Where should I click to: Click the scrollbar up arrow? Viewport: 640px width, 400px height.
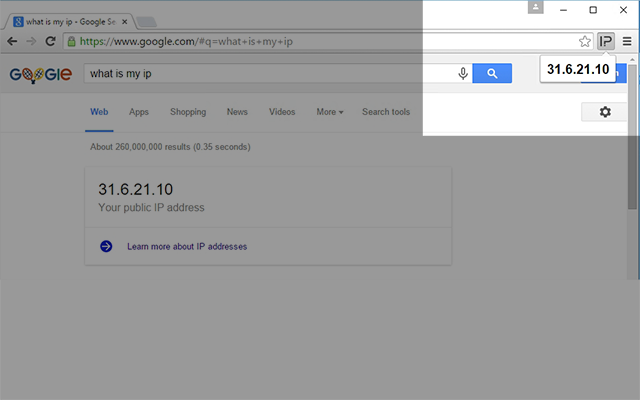click(x=633, y=60)
